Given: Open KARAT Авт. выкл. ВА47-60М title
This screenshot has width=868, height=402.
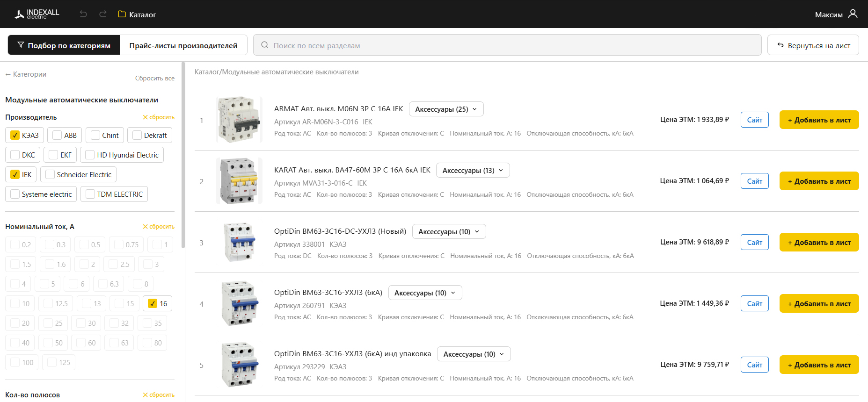Looking at the screenshot, I should coord(352,170).
